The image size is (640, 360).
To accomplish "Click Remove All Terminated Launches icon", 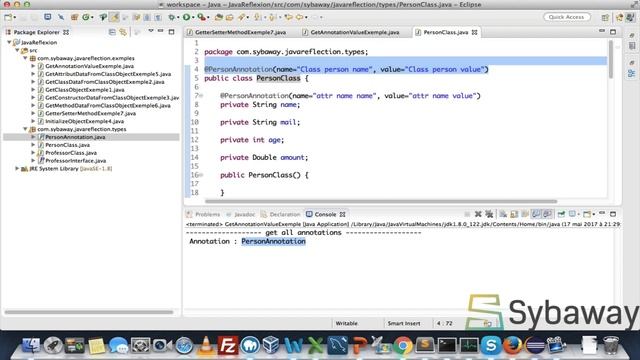I will 489,214.
